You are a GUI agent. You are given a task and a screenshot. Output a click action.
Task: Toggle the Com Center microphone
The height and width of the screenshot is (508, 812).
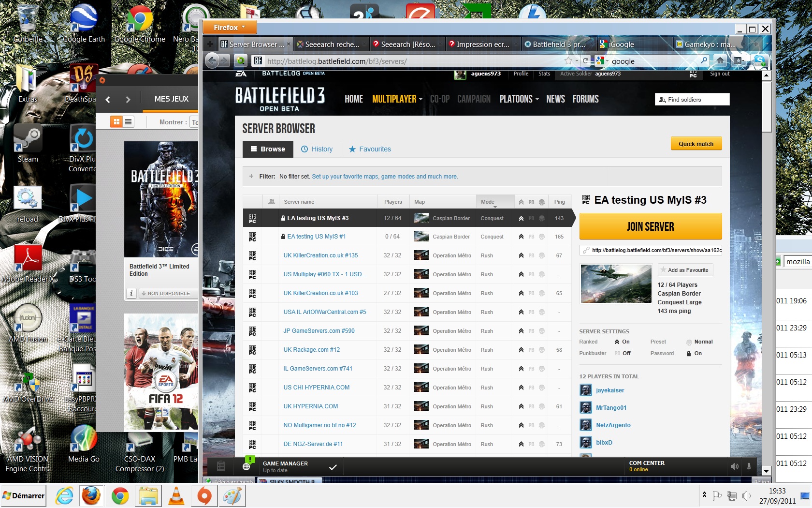(749, 466)
